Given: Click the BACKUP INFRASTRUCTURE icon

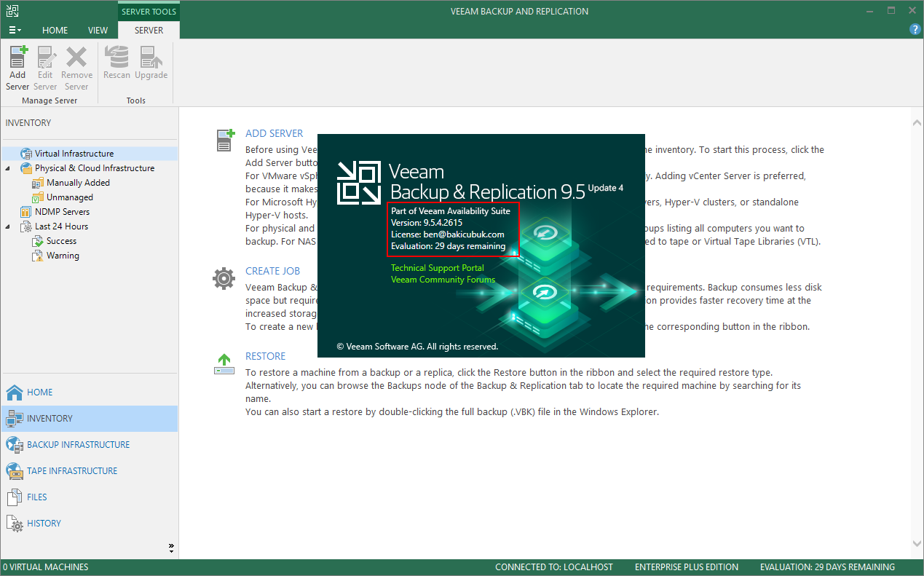Looking at the screenshot, I should 15,445.
